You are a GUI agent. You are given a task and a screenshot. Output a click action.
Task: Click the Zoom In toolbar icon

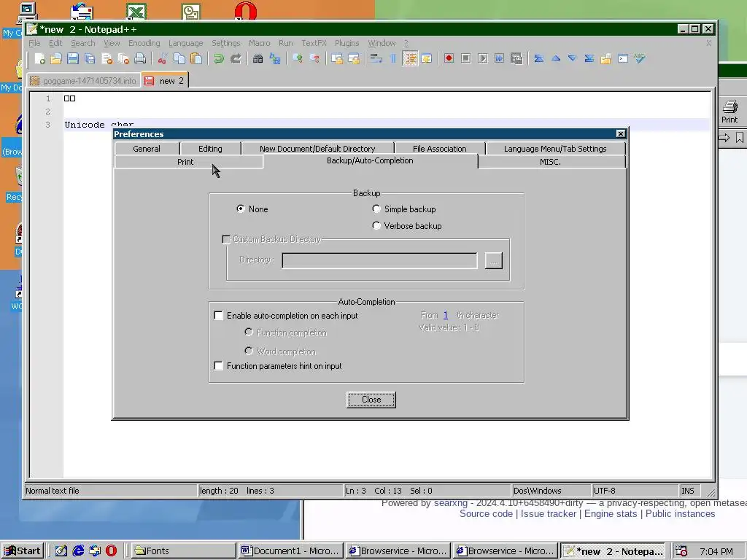point(298,58)
